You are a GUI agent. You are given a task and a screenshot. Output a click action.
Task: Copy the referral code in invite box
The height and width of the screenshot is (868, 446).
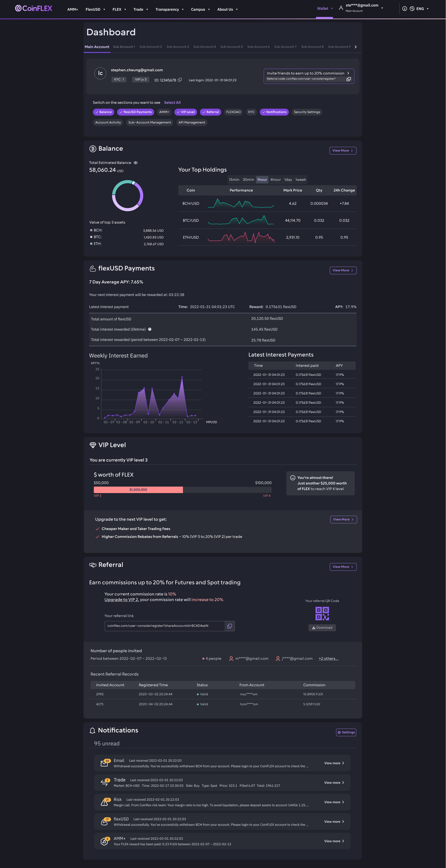(348, 79)
